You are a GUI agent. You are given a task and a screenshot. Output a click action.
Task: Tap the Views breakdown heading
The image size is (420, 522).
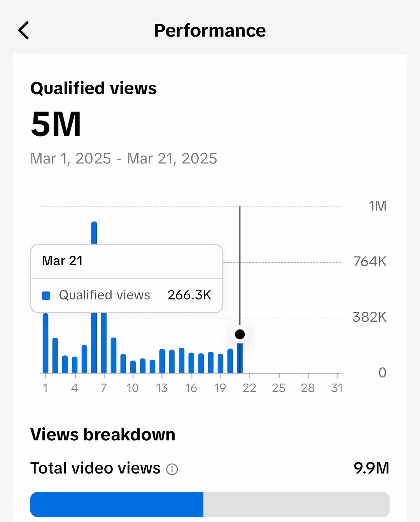[x=103, y=434]
